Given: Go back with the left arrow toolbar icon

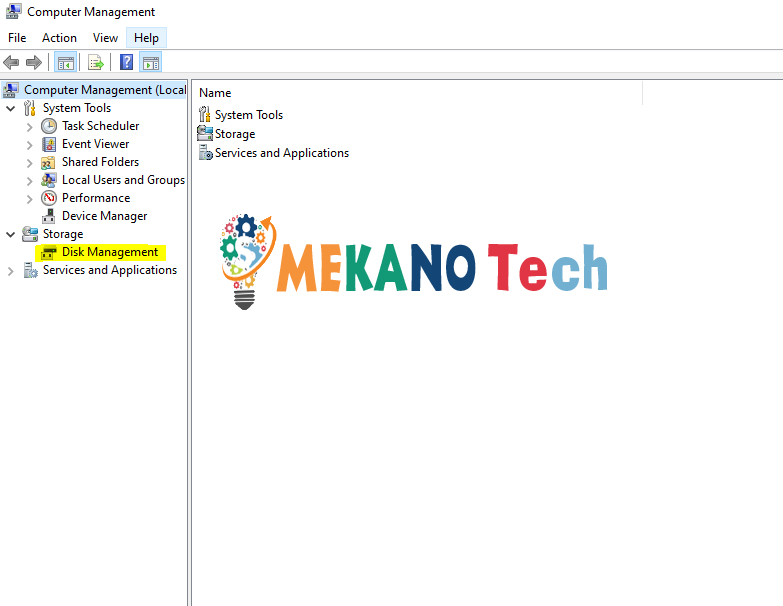Looking at the screenshot, I should pos(11,62).
